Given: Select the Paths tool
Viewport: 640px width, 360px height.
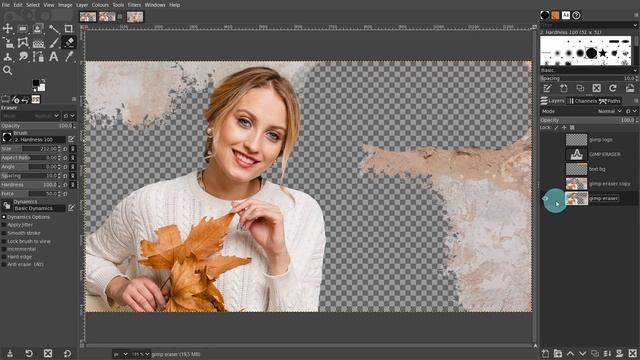Looking at the screenshot, I should tap(38, 56).
